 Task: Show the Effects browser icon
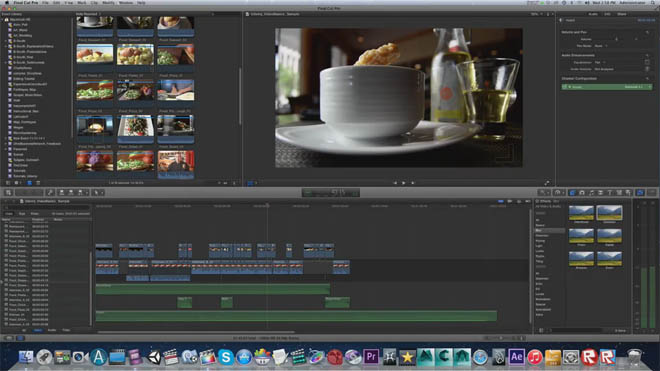pos(572,192)
